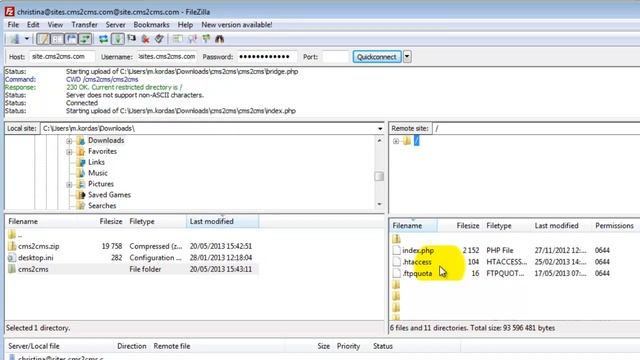Click the Remote site path field

coord(536,129)
